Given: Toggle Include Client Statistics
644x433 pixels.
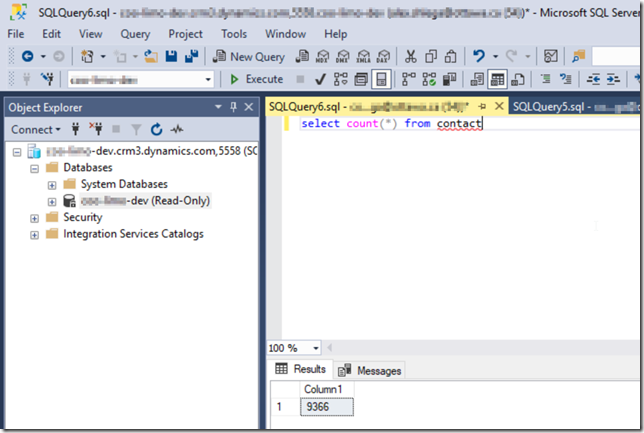Looking at the screenshot, I should [449, 79].
